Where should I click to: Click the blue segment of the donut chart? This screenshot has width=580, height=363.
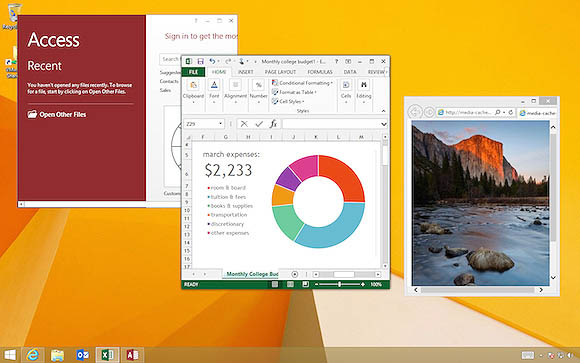[x=333, y=226]
